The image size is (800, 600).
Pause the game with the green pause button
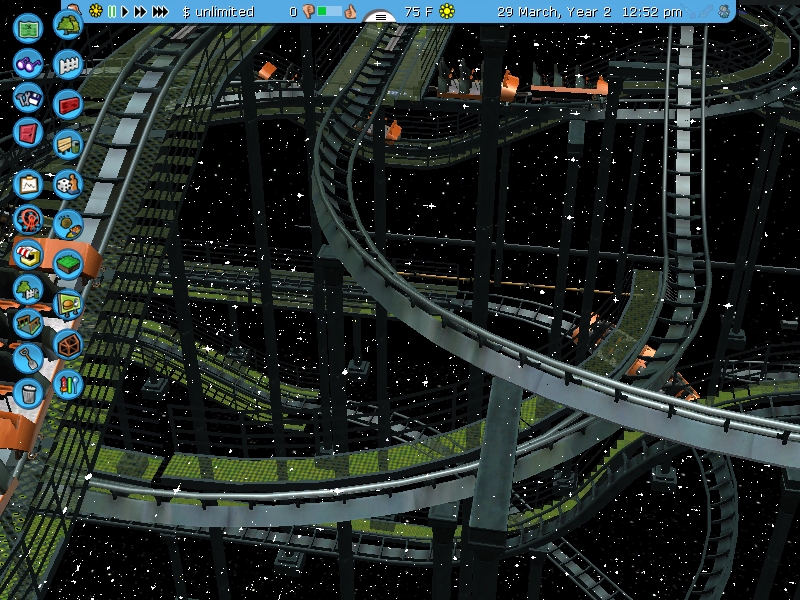[x=112, y=11]
